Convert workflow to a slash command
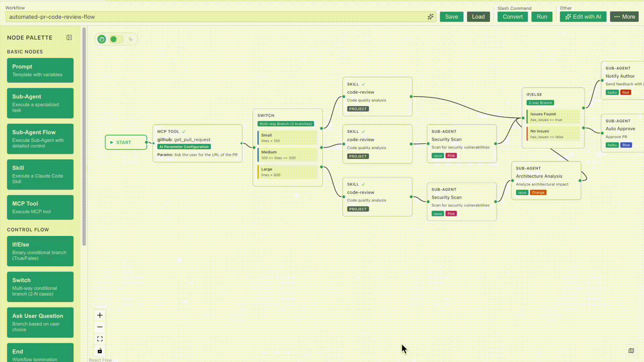 tap(512, 16)
